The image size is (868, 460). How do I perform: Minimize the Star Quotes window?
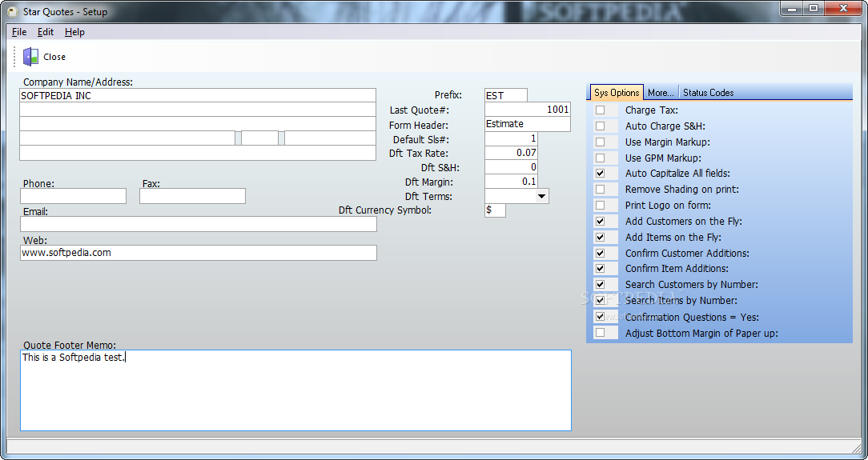[794, 8]
